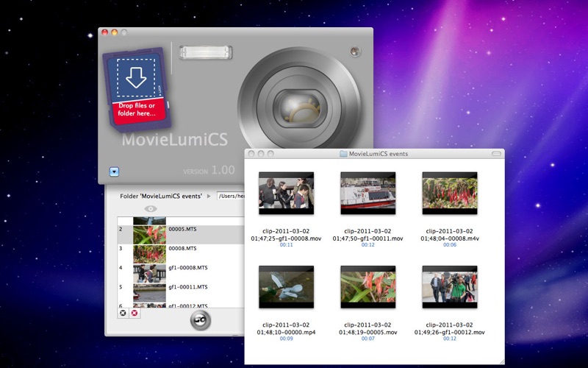The image size is (588, 368).
Task: Minimize the MovieLumiCS window with yellow button
Action: [x=115, y=32]
